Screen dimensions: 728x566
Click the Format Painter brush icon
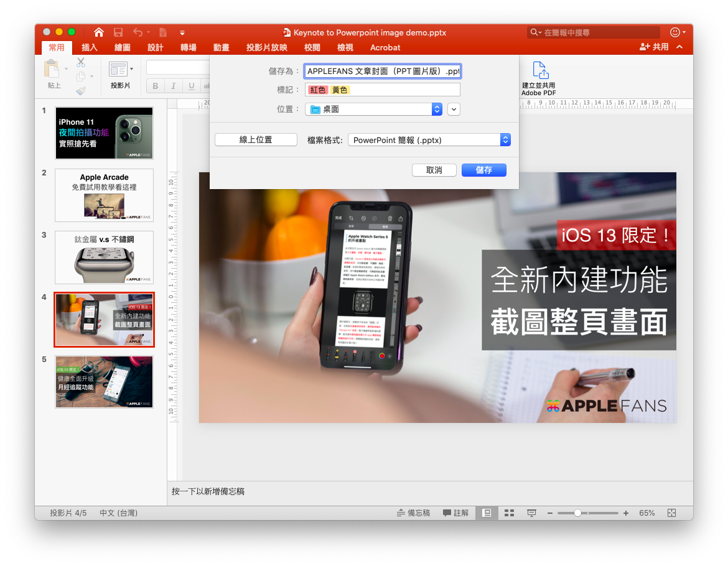coord(81,90)
